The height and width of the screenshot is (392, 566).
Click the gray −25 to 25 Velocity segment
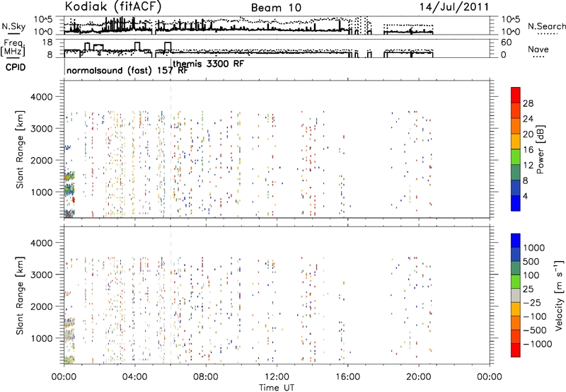(x=516, y=295)
